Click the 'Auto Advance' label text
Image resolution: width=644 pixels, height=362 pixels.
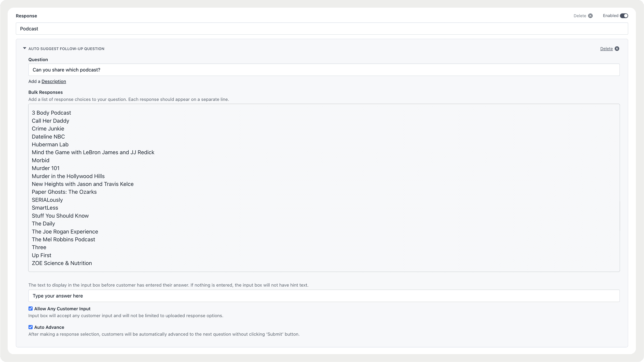(49, 327)
